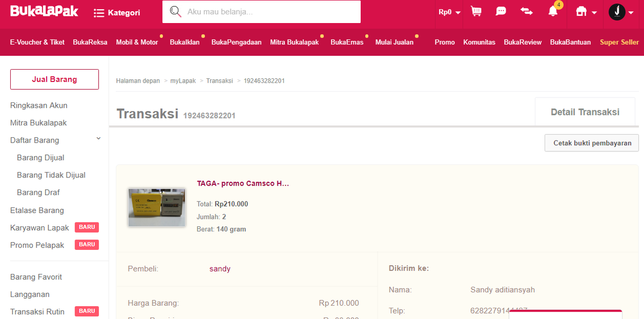Open Barang Dijual in sidebar
644x319 pixels.
coord(40,158)
